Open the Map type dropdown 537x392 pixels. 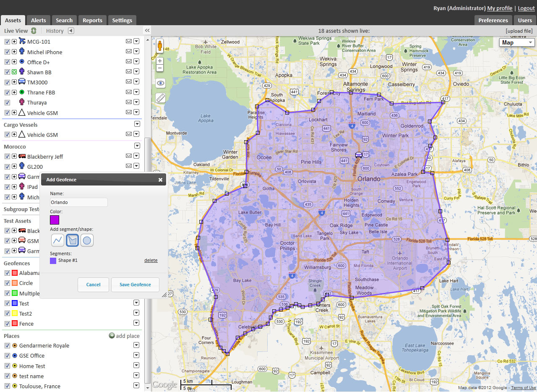pos(517,42)
